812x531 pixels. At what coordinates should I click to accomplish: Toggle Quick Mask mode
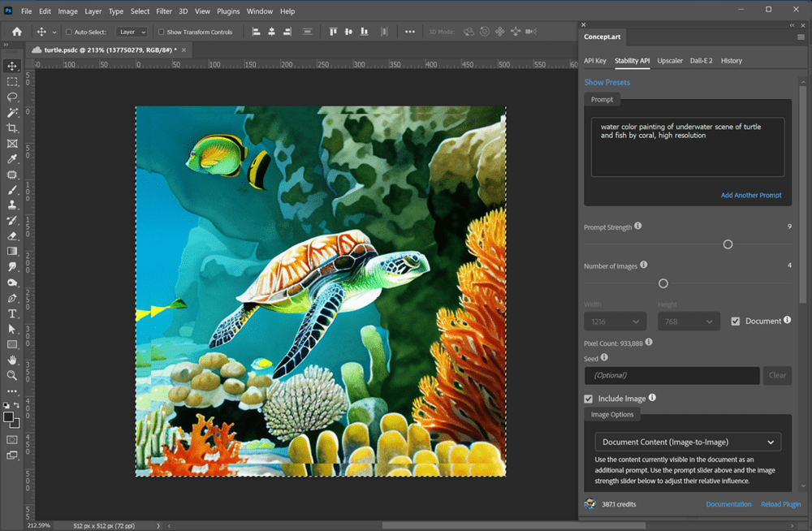(x=12, y=440)
